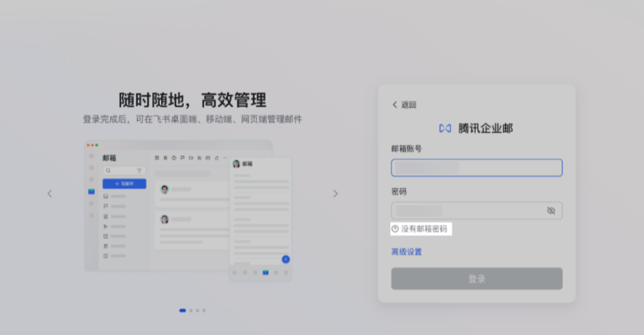644x335 pixels.
Task: Click the search box in the mailbox preview
Action: (x=119, y=170)
